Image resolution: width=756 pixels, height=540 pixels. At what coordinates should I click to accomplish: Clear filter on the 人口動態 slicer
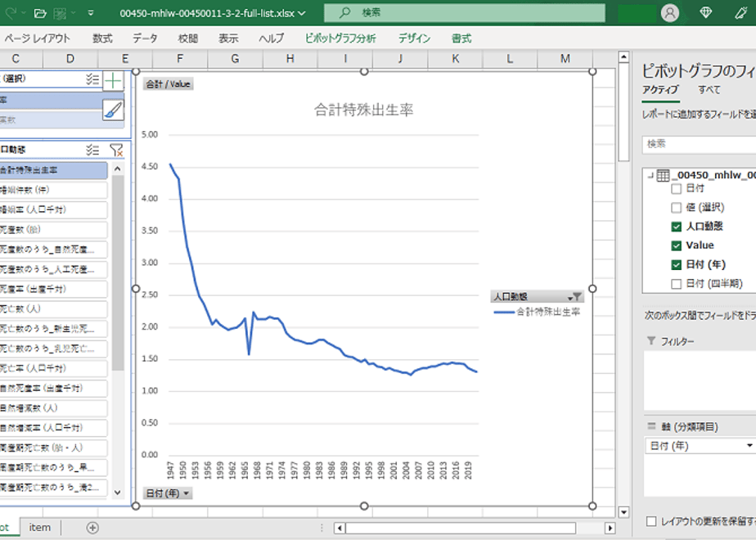[x=116, y=150]
